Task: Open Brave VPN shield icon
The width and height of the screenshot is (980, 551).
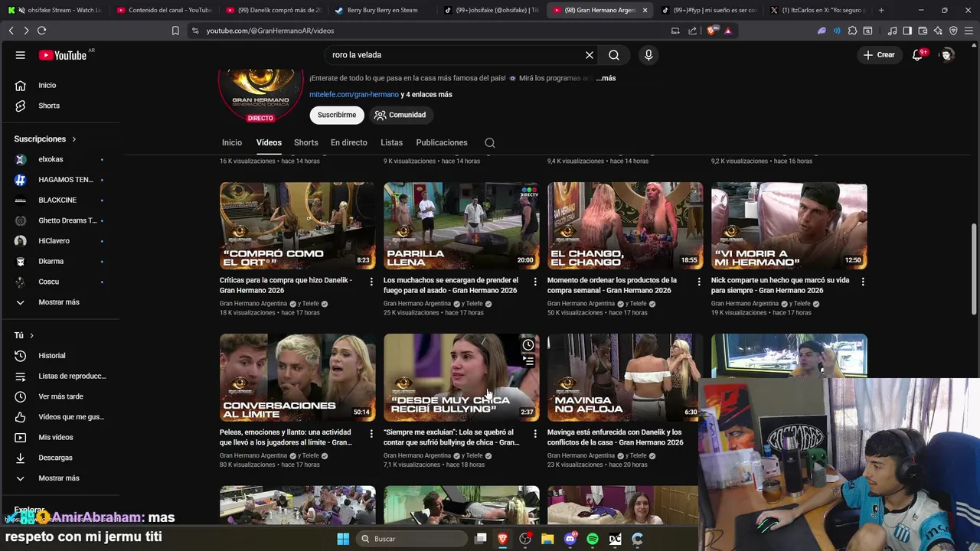Action: click(x=953, y=31)
